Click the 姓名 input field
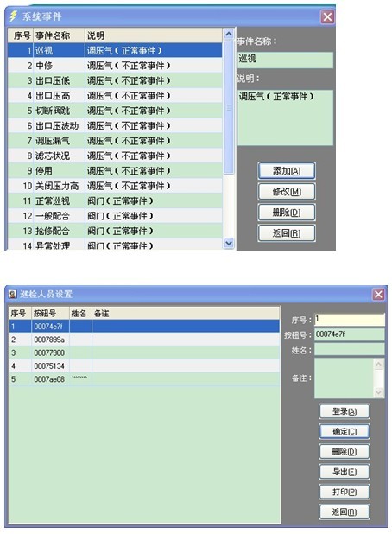This screenshot has height=534, width=392. (350, 349)
